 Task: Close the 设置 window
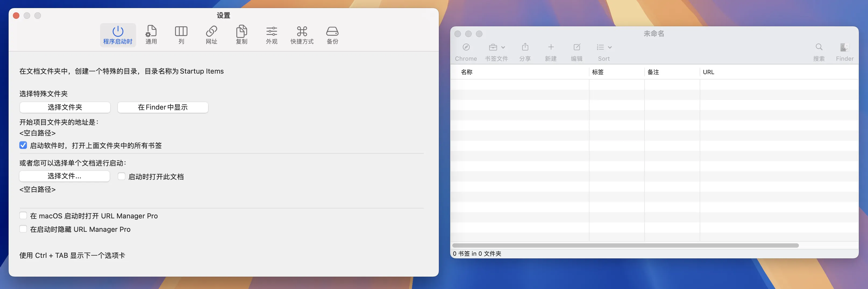point(16,16)
